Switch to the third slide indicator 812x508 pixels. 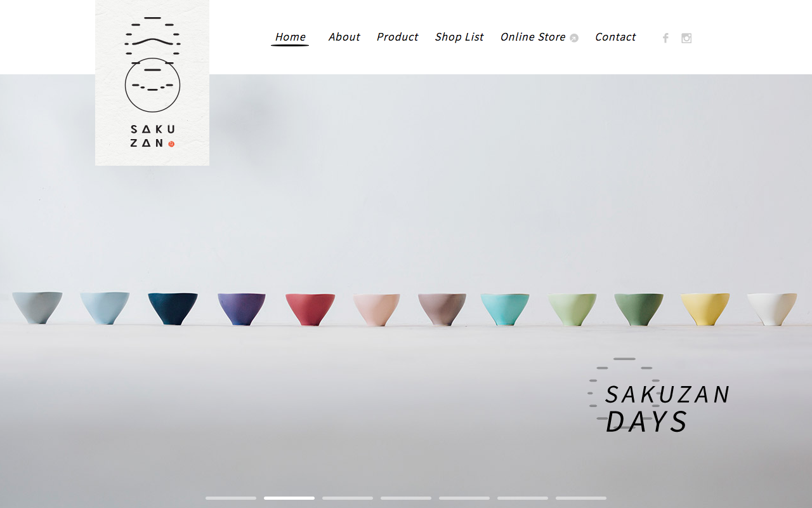tap(348, 498)
